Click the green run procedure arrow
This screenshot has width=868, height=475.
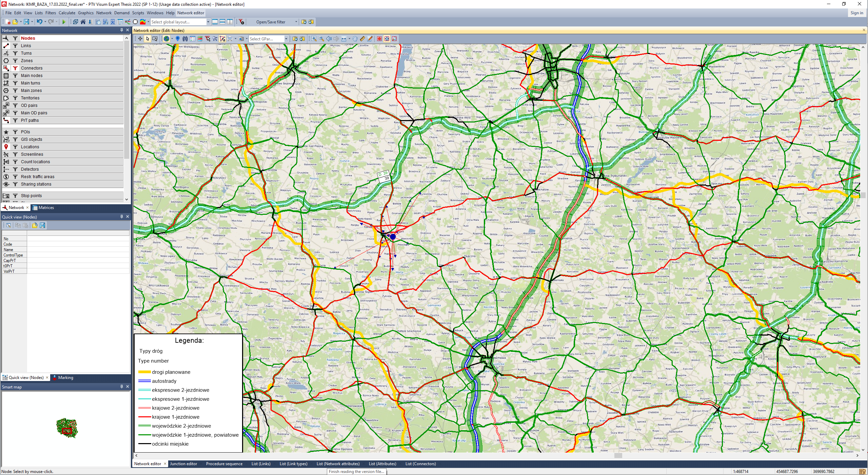(63, 22)
